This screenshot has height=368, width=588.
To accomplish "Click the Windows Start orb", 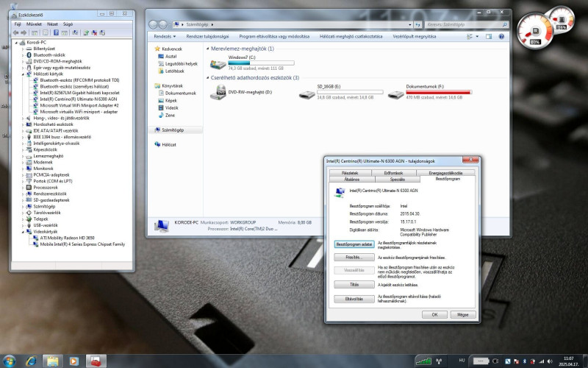I will (9, 361).
